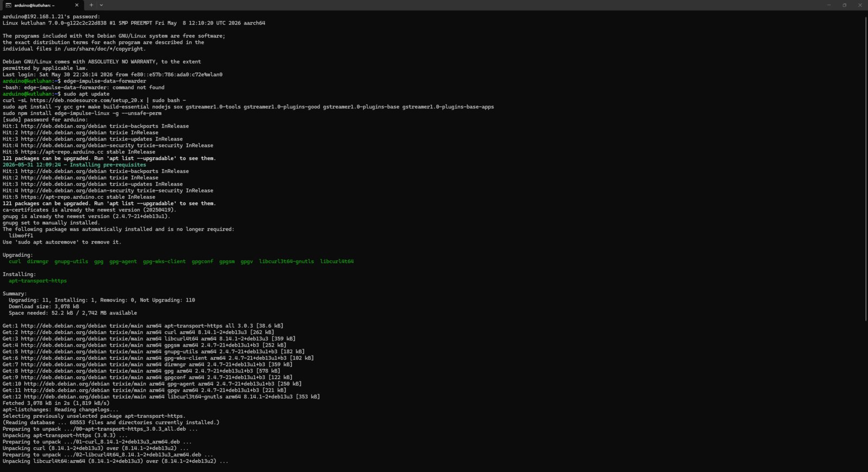868x472 pixels.
Task: Click green "gpgconf" in the Upgrading list
Action: point(202,261)
